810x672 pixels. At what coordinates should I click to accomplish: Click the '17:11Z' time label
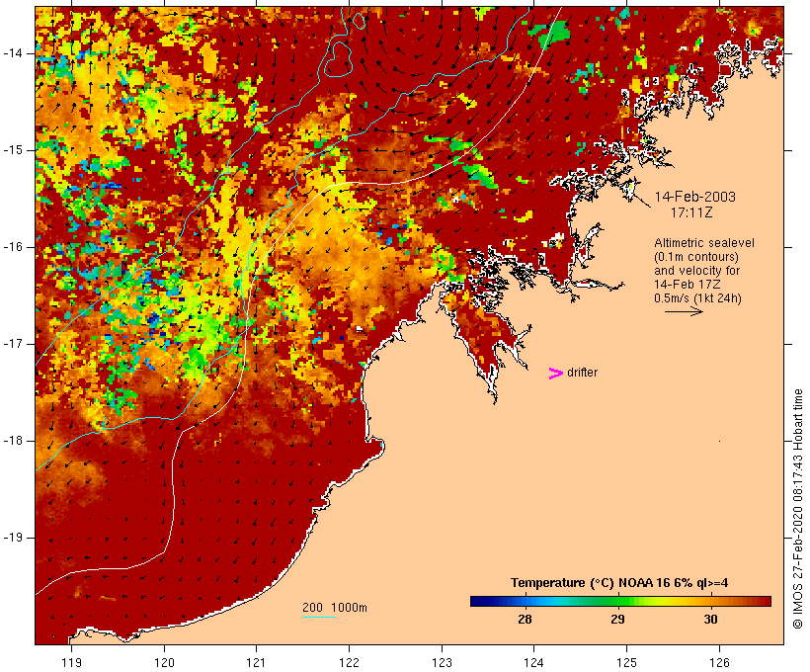(x=691, y=212)
